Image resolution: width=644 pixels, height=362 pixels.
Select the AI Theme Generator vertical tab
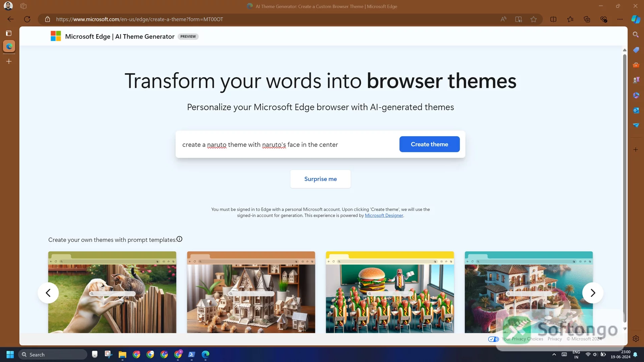(x=9, y=46)
